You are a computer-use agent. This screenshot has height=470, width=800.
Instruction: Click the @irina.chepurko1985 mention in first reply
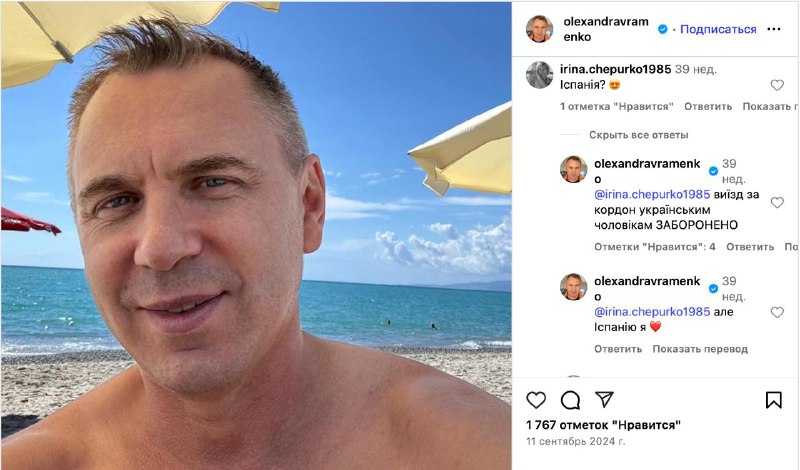point(652,194)
